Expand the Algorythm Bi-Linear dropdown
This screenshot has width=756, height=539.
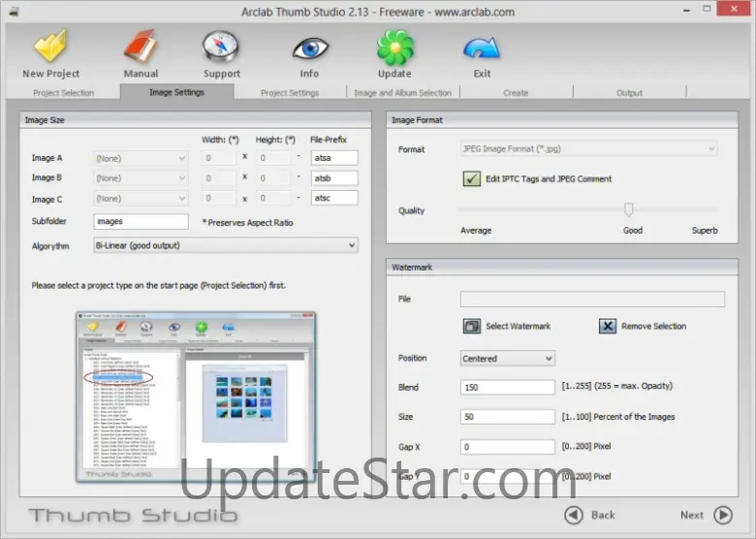click(226, 245)
